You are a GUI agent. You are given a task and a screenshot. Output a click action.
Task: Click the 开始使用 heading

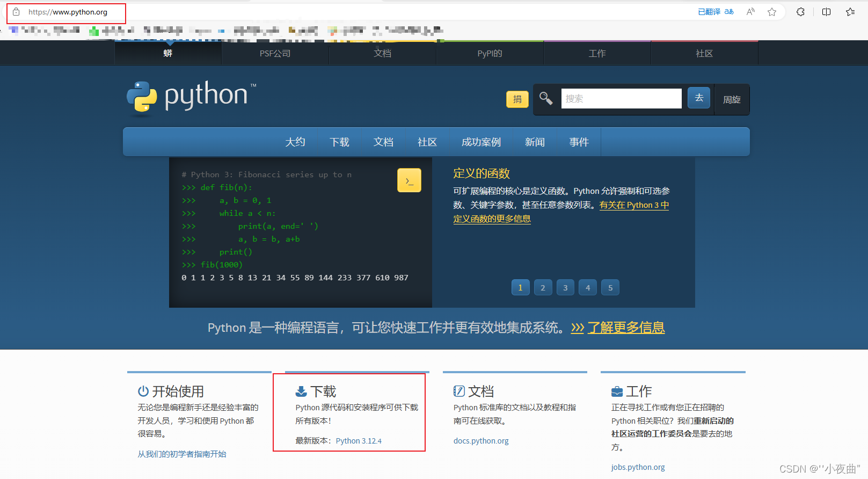(x=178, y=391)
